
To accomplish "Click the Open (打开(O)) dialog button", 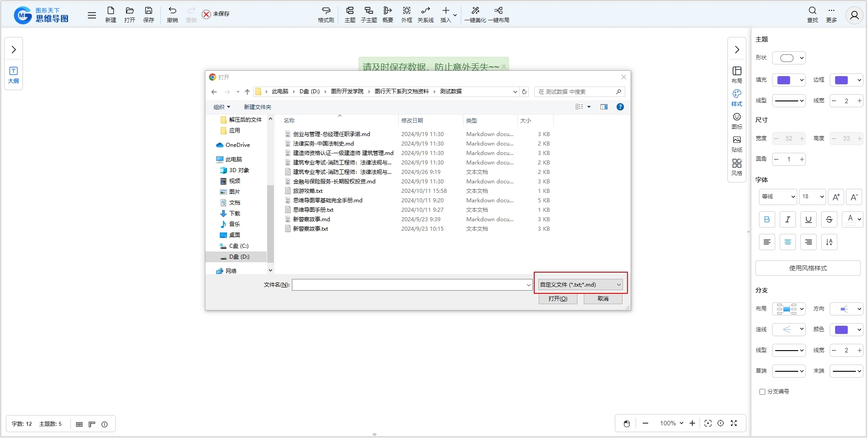I will point(558,299).
